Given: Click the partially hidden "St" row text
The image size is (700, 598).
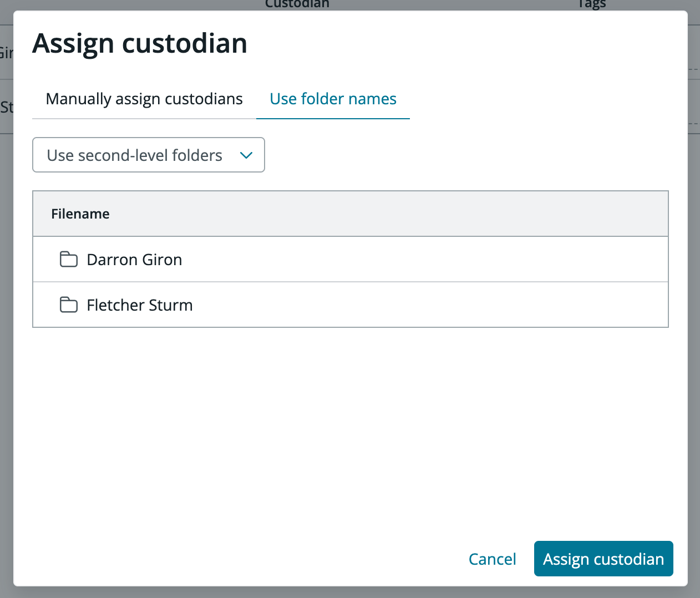Looking at the screenshot, I should 6,107.
